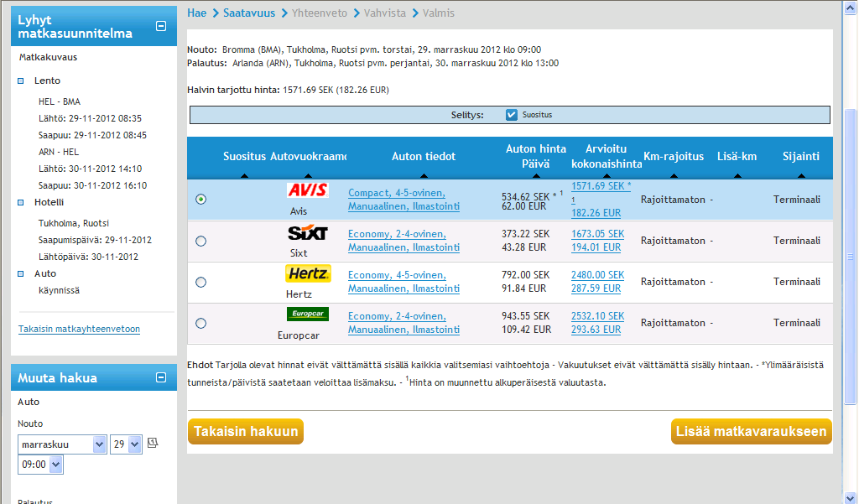Open Europcar Economy 2-4-ovinen car details

[x=403, y=323]
